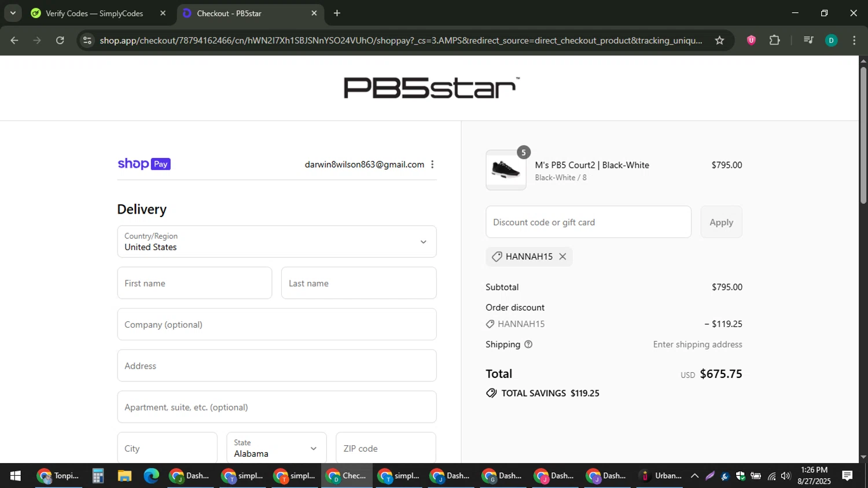The height and width of the screenshot is (488, 868).
Task: Bookmark this page with the star
Action: pos(719,41)
